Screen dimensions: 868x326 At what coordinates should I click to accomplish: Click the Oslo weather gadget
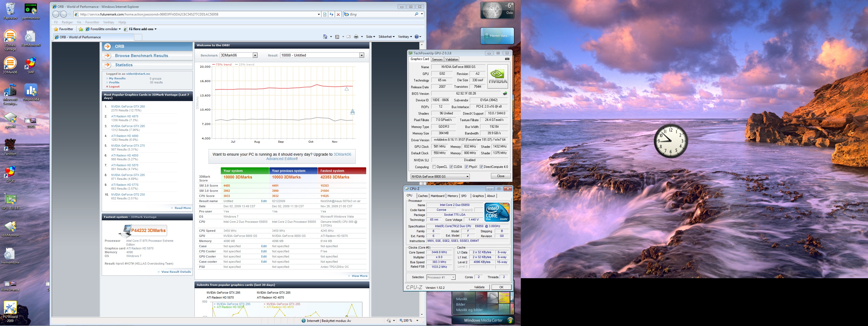tap(497, 10)
